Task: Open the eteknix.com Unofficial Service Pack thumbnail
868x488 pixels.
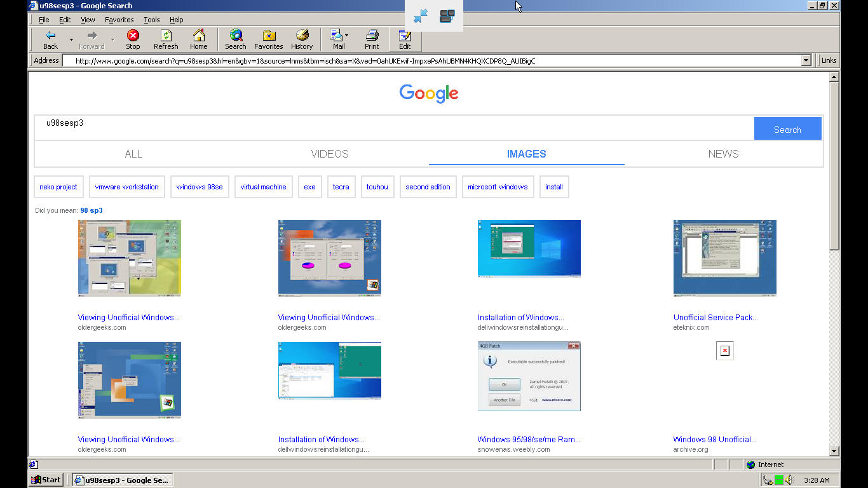Action: (x=725, y=257)
